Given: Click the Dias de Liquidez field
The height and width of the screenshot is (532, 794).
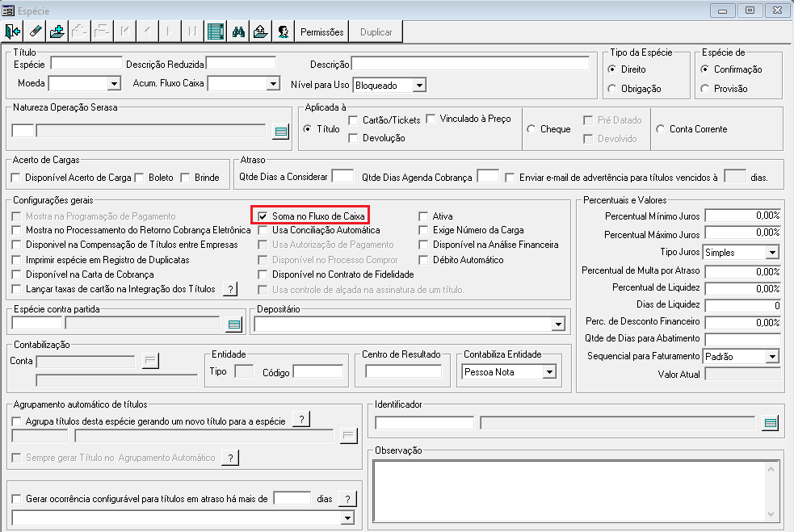Looking at the screenshot, I should click(742, 305).
